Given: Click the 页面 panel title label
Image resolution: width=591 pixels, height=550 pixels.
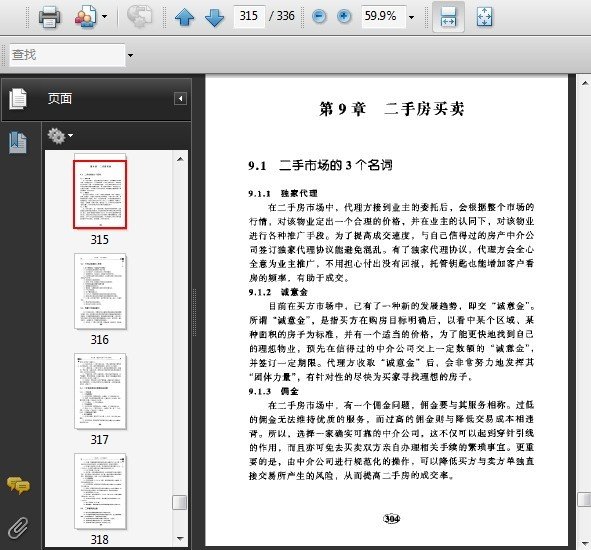Looking at the screenshot, I should pyautogui.click(x=60, y=99).
